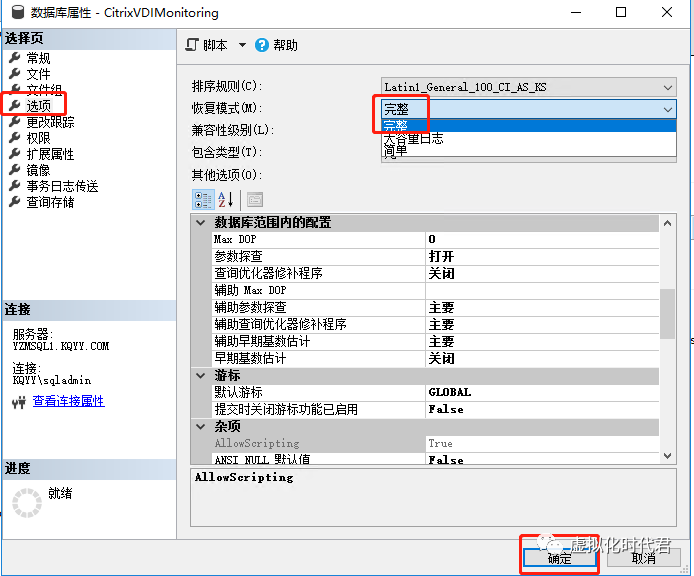Click the wrench icon next to 文件
This screenshot has width=694, height=576.
point(15,73)
